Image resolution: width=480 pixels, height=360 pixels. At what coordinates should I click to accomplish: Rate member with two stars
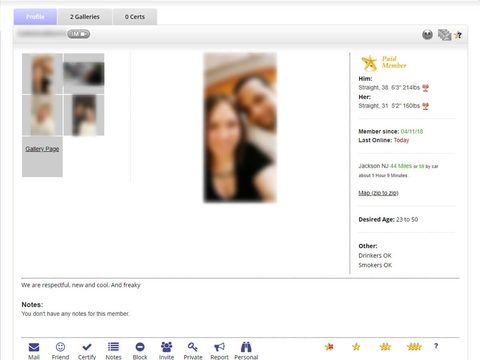tap(385, 347)
